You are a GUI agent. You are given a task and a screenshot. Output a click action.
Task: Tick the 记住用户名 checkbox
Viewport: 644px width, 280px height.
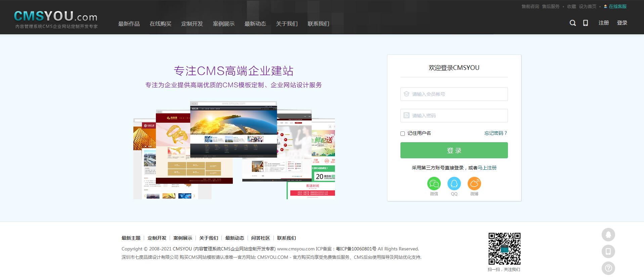[x=402, y=133]
